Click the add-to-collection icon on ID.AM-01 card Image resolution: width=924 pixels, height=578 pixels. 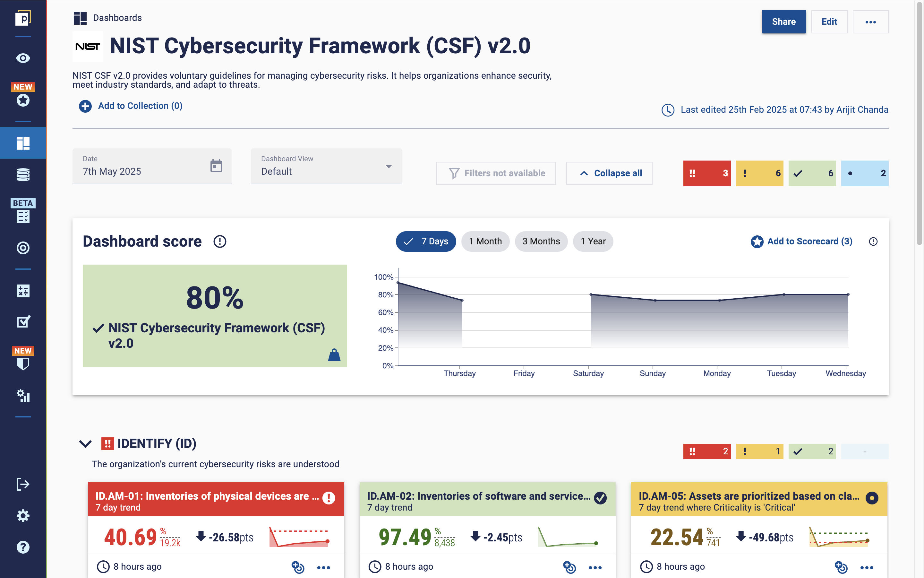tap(298, 567)
